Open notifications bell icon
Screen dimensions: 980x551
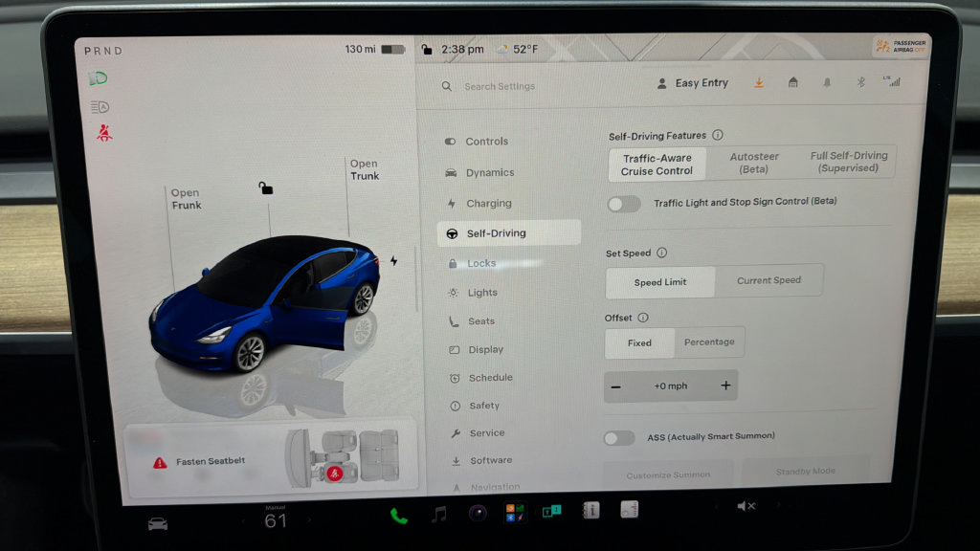827,82
